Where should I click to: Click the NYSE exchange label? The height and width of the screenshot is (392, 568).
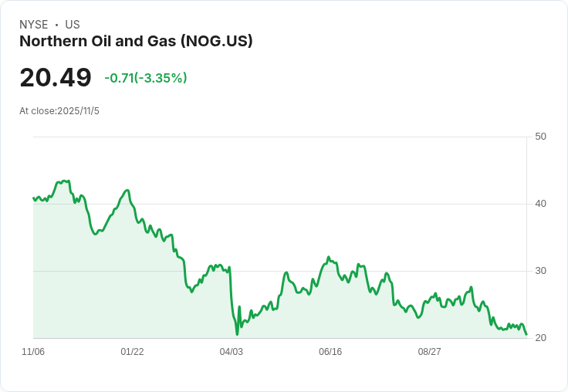(x=34, y=25)
